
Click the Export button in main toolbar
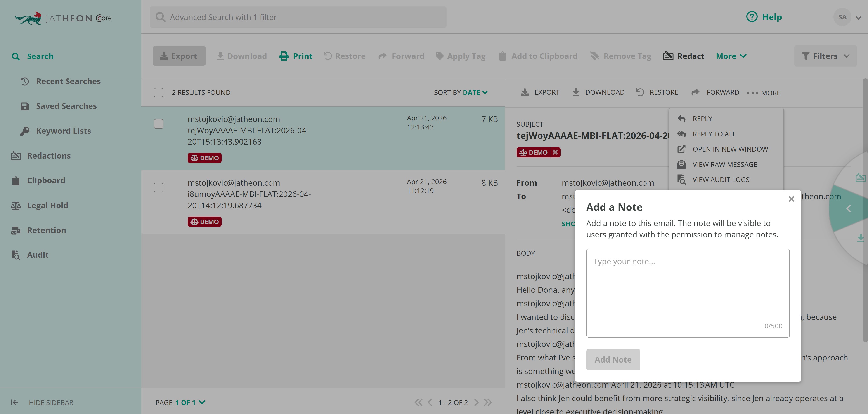coord(179,56)
